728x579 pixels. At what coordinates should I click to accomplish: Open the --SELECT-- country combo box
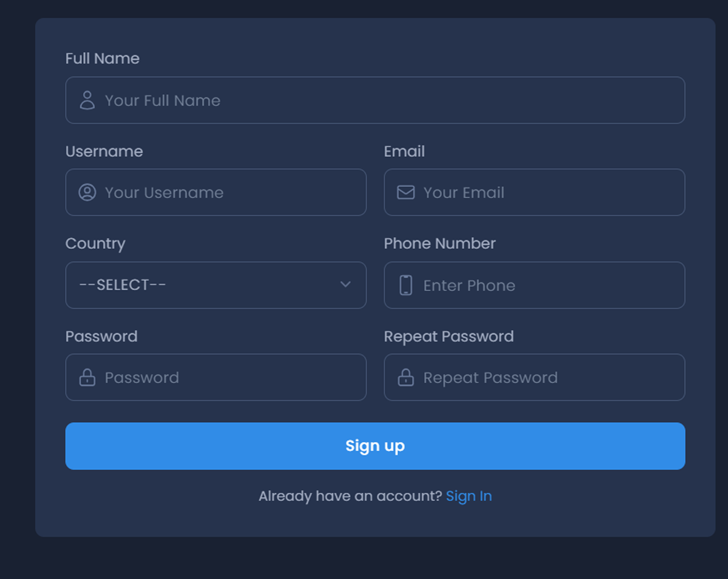coord(216,285)
